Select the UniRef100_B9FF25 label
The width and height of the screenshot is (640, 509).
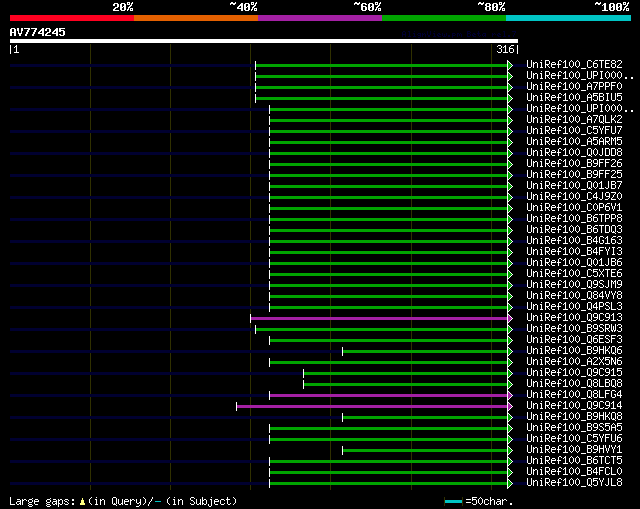(x=574, y=175)
